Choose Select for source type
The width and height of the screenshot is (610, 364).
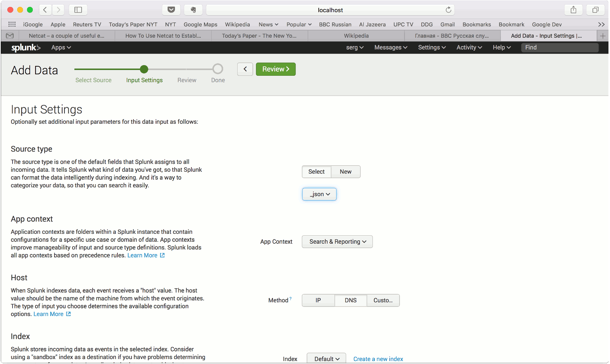tap(316, 172)
